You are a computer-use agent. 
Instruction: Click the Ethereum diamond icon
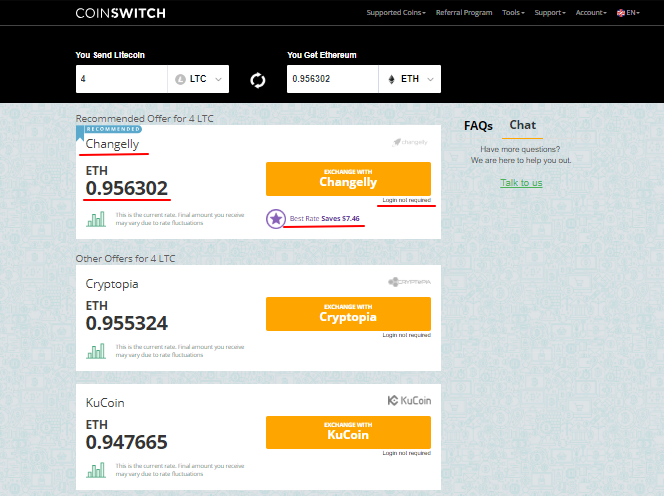tap(392, 79)
